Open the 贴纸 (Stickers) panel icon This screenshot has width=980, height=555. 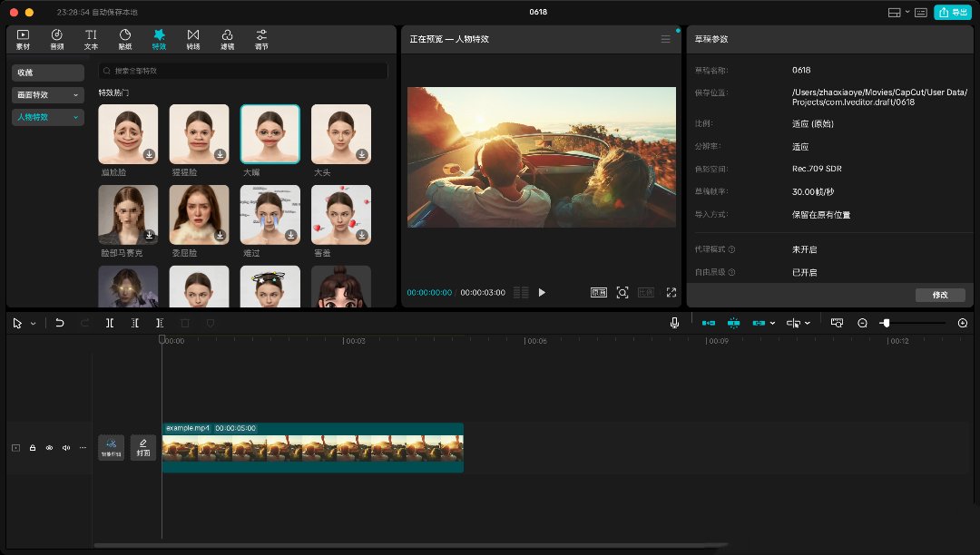[125, 38]
